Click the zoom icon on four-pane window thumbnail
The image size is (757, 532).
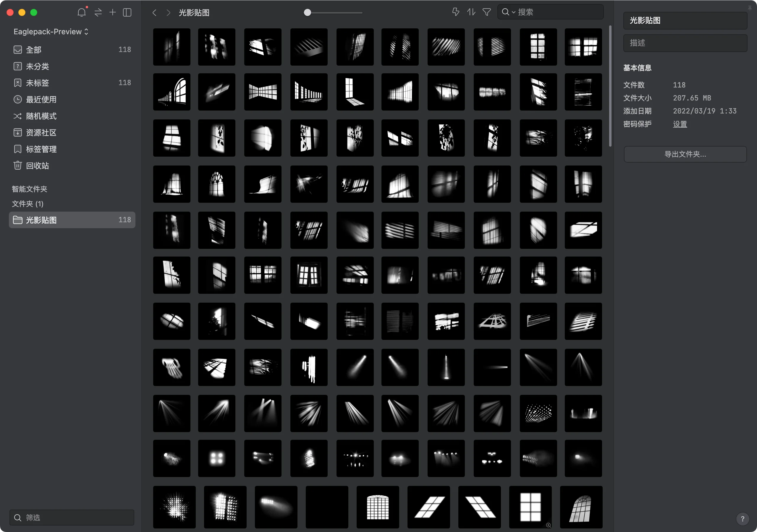tap(548, 525)
